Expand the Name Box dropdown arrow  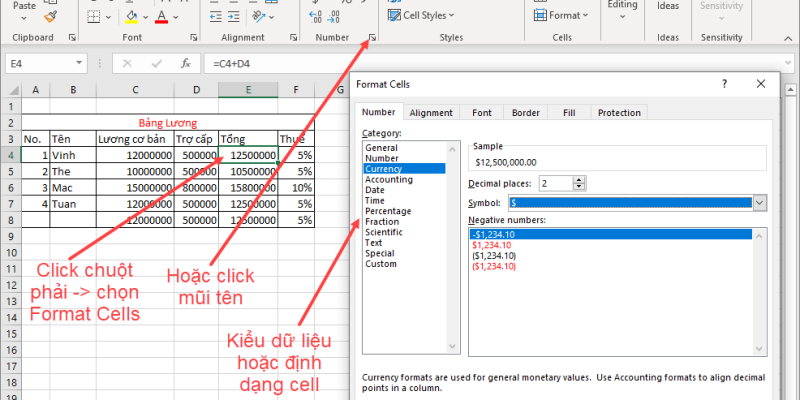(93, 63)
